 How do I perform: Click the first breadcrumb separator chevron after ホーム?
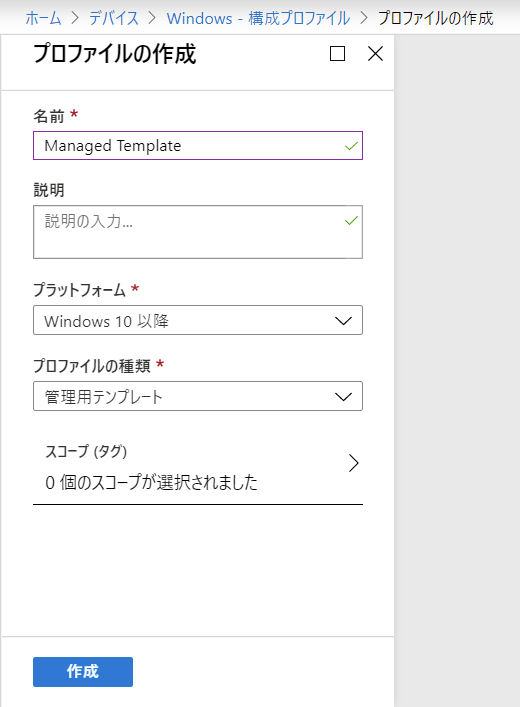click(75, 18)
